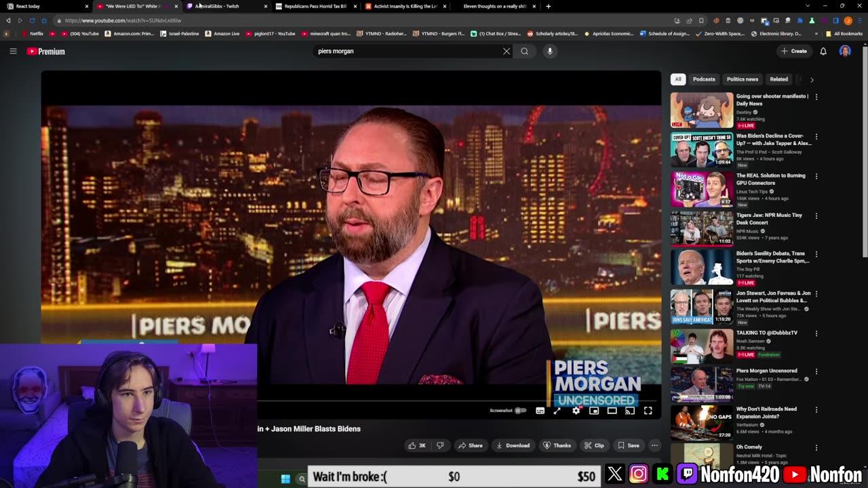
Task: Download the video
Action: [x=513, y=445]
